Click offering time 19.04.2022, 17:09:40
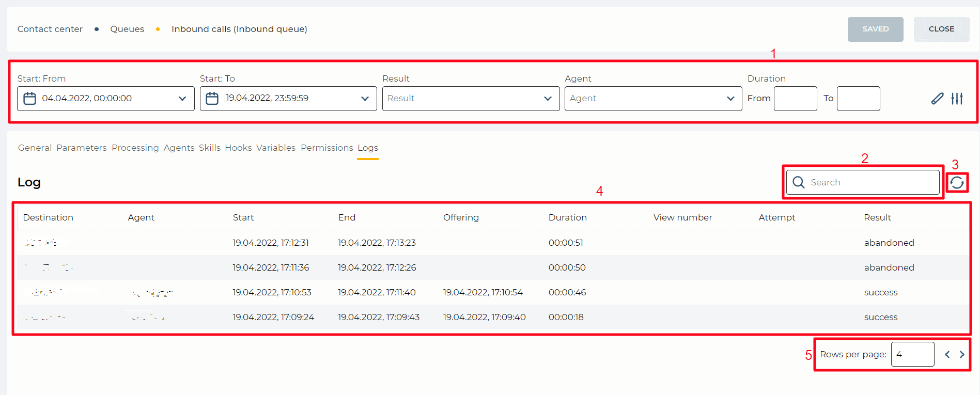This screenshot has width=980, height=395. [485, 317]
